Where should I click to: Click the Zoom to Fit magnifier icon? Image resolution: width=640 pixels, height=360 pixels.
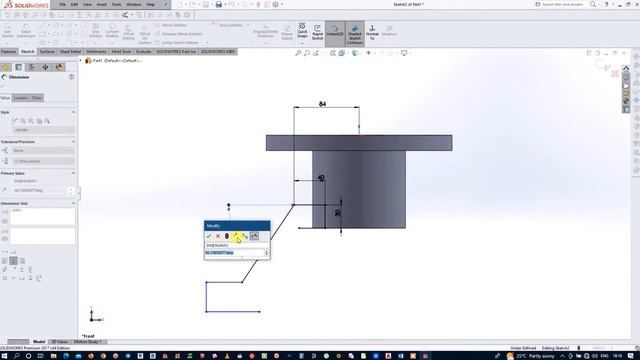pos(298,53)
